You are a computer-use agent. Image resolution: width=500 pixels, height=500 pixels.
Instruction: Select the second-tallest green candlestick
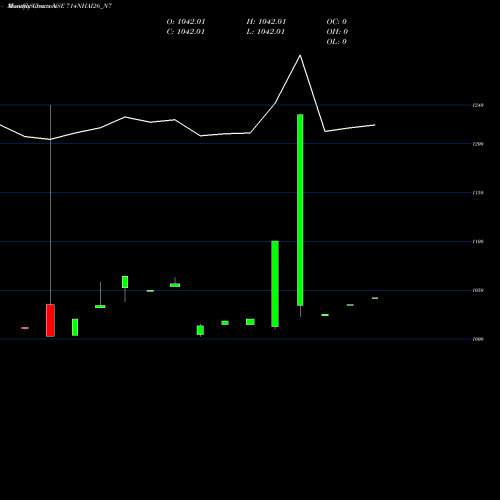[x=275, y=284]
